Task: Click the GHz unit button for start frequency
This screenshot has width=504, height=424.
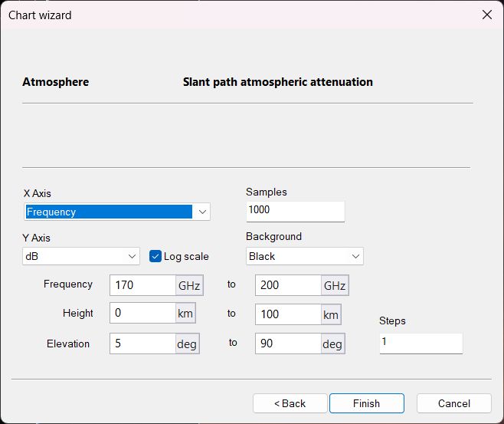Action: [189, 286]
